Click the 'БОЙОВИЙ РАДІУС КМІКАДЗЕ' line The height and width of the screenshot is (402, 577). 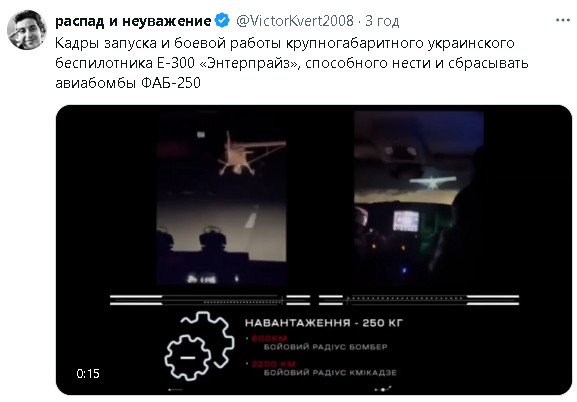[x=330, y=373]
